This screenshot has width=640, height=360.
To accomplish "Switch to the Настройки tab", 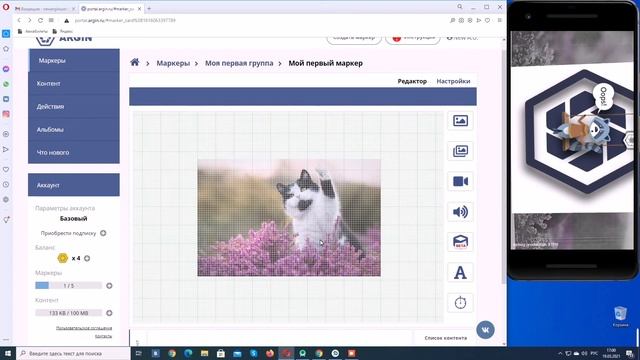I will [x=453, y=81].
